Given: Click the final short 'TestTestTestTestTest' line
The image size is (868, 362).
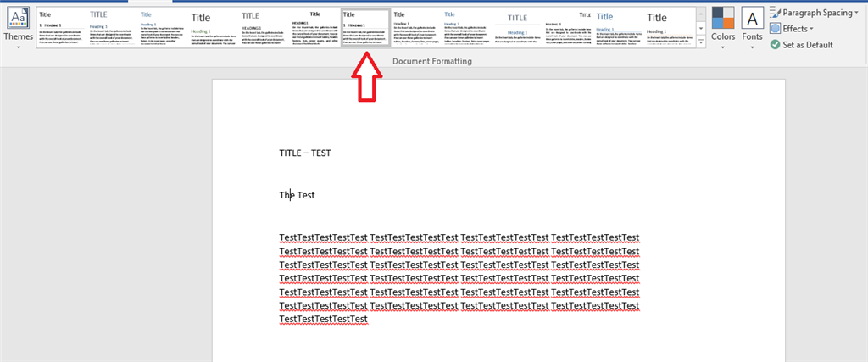Looking at the screenshot, I should [x=323, y=320].
